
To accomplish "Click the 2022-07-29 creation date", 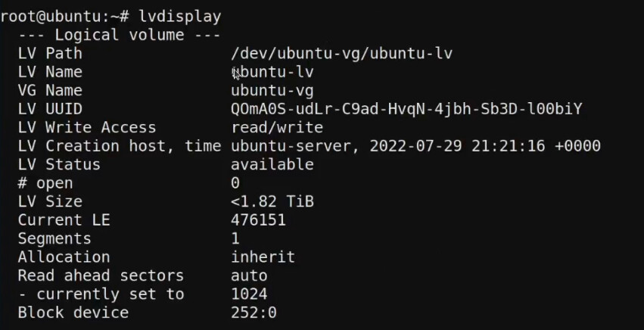I will point(415,146).
